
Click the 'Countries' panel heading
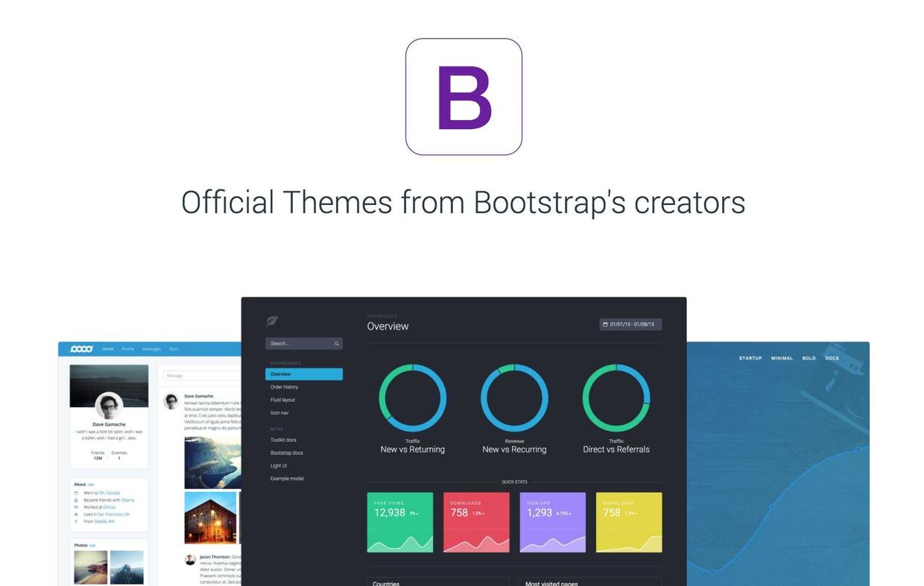[386, 584]
